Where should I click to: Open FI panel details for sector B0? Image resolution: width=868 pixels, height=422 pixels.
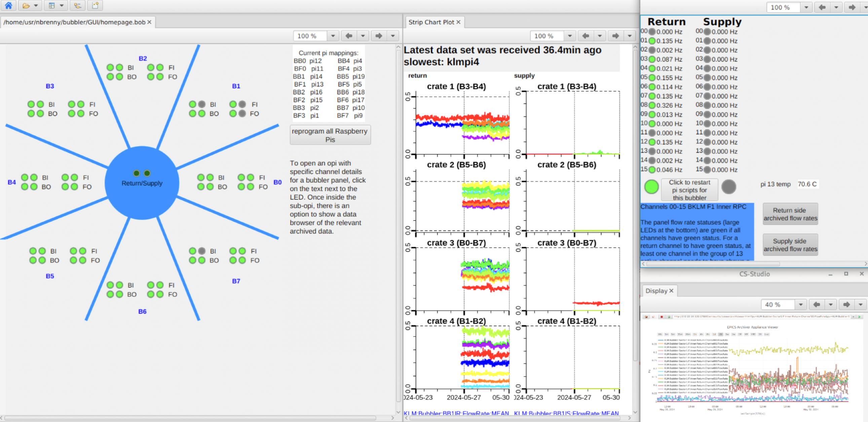coord(262,178)
